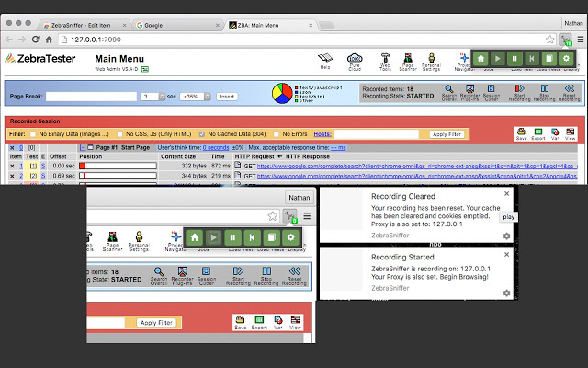Open Personal Settings in the top browser window
This screenshot has height=368, width=588.
point(431,62)
